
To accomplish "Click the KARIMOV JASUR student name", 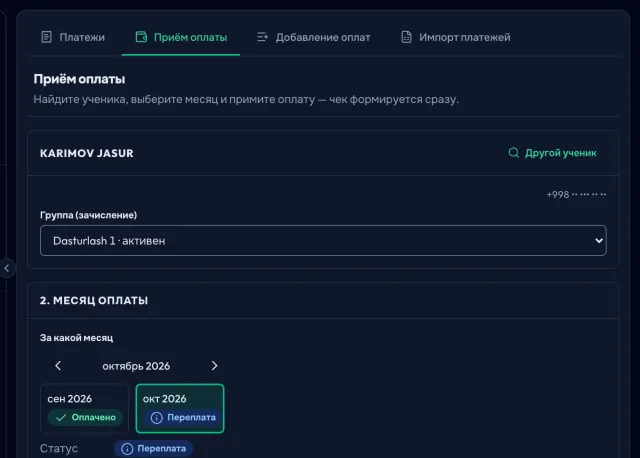I will 87,153.
